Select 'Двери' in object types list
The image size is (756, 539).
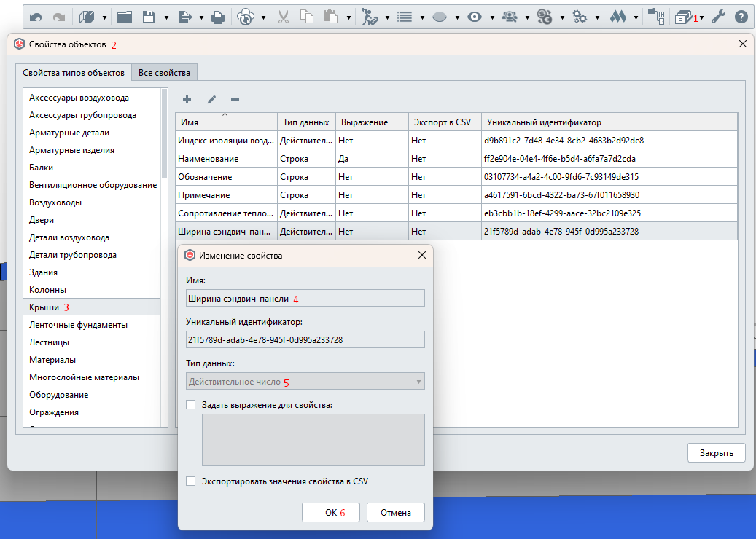(92, 220)
